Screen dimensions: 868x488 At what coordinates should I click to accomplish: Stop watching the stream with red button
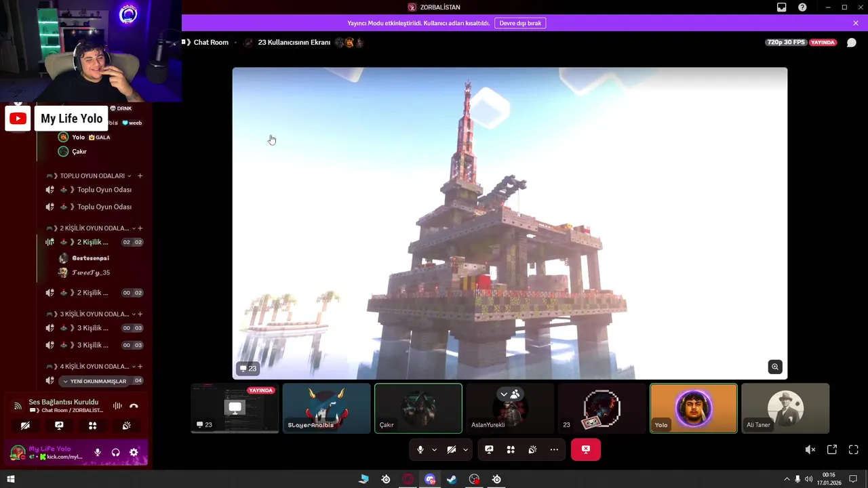tap(586, 449)
